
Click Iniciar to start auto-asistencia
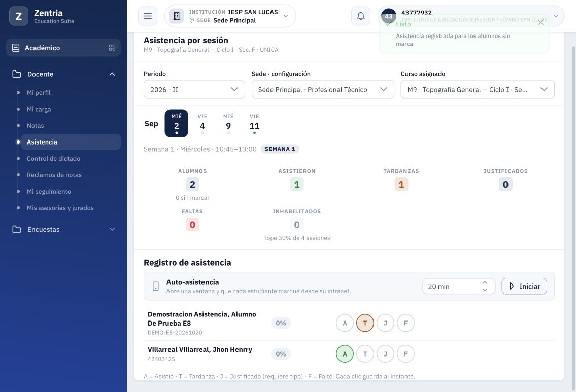524,287
